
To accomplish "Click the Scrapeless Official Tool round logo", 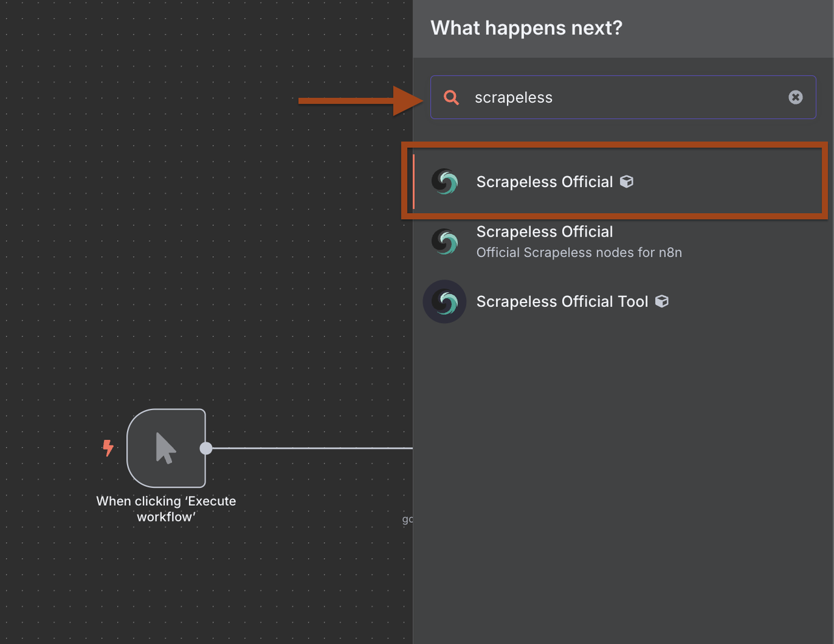I will coord(445,302).
